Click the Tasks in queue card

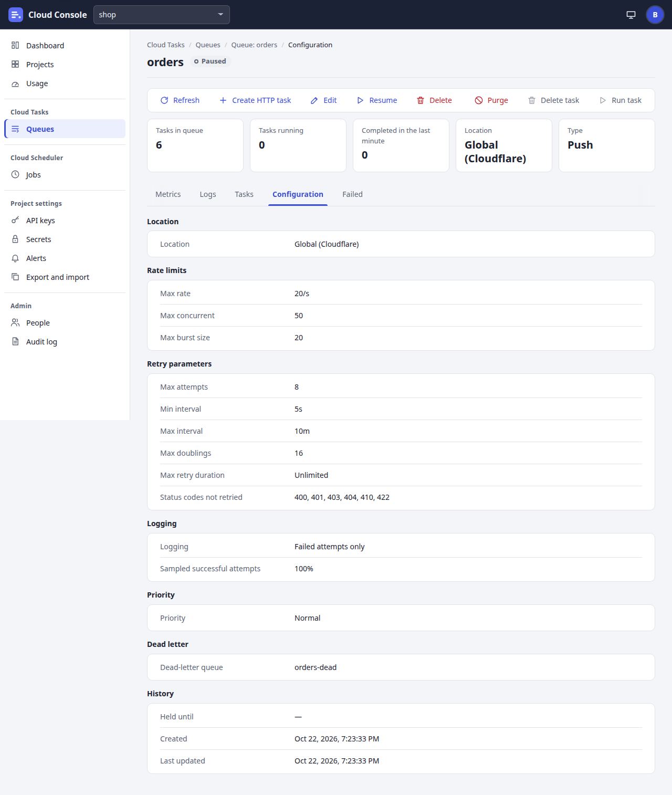coord(195,145)
